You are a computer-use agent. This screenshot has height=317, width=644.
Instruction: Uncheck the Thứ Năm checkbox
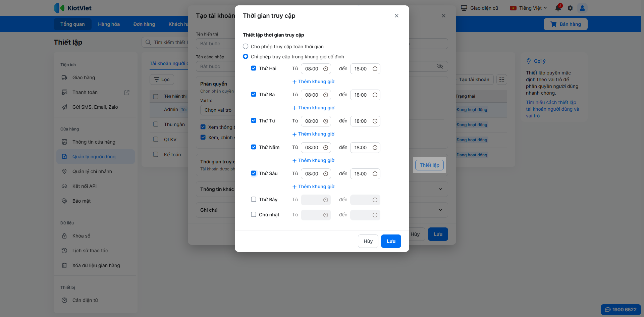pyautogui.click(x=254, y=147)
